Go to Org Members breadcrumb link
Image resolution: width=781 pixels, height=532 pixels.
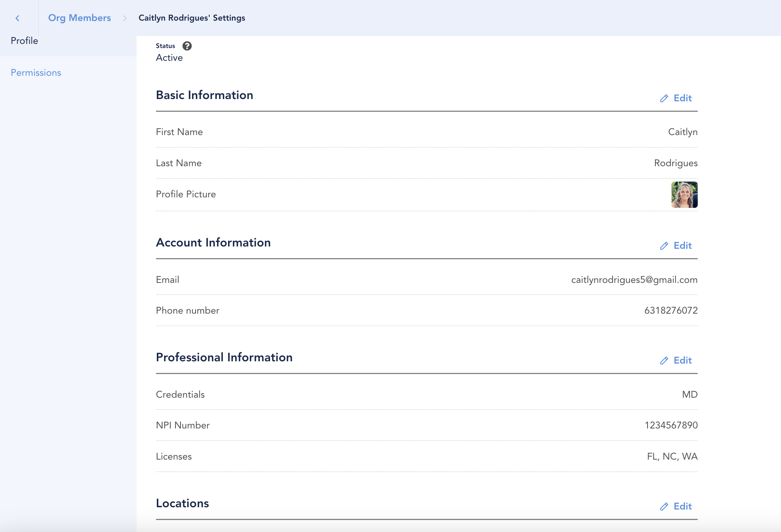80,18
